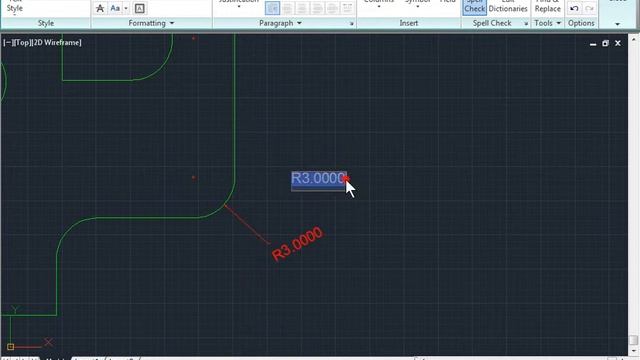The width and height of the screenshot is (640, 360).
Task: Close the drawing viewport
Action: point(618,43)
